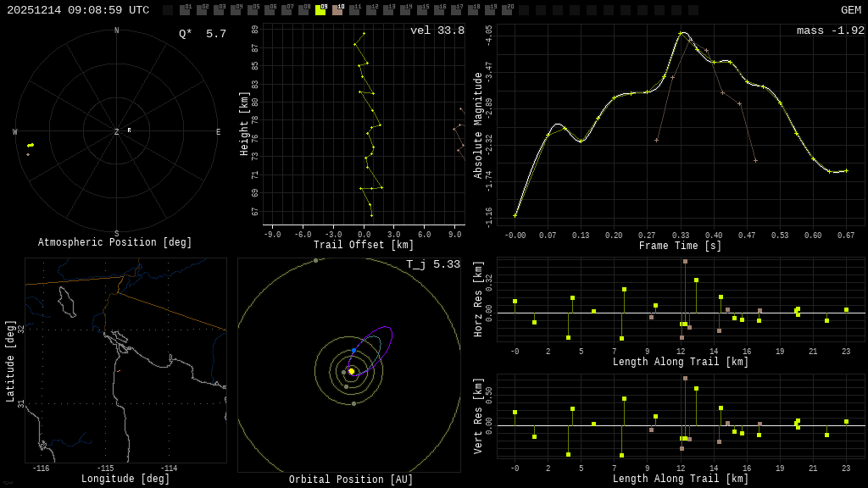Image resolution: width=868 pixels, height=488 pixels.
Task: Click the T_j 5.33 readout
Action: coord(433,264)
